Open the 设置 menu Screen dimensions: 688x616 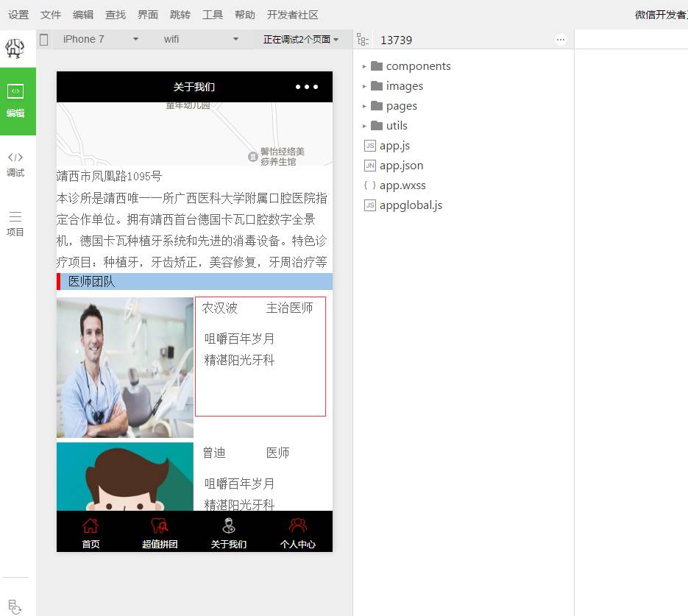pos(18,15)
